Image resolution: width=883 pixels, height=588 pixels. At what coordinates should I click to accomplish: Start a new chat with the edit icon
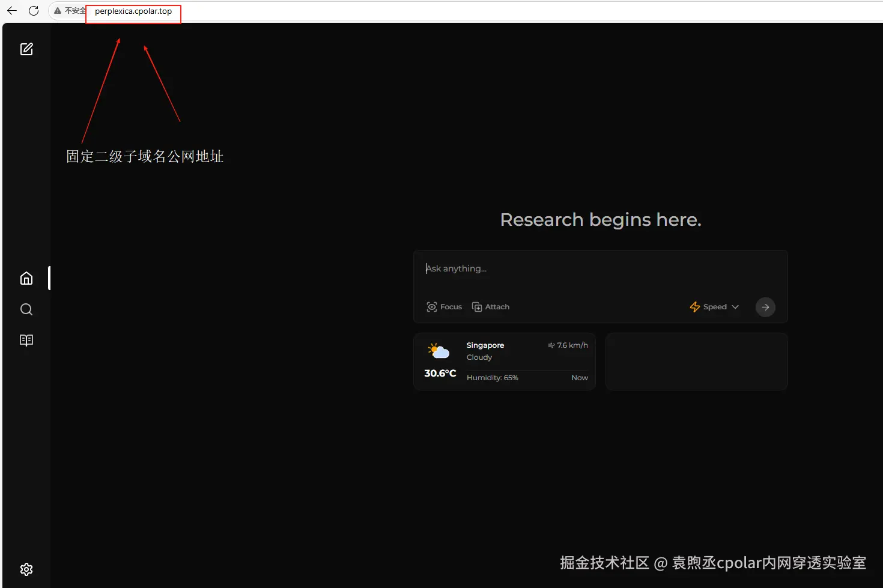(26, 49)
